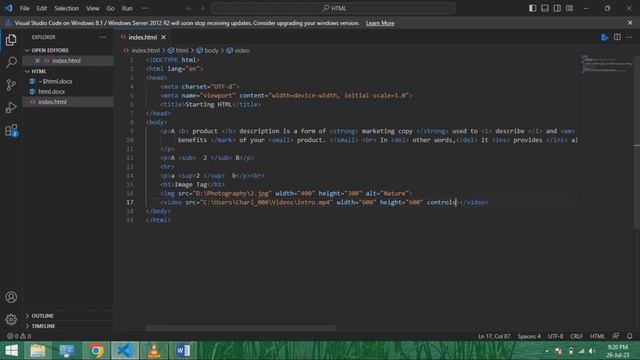Change encoding via UTF-8 status item
Viewport: 640px width, 360px height.
tap(556, 336)
